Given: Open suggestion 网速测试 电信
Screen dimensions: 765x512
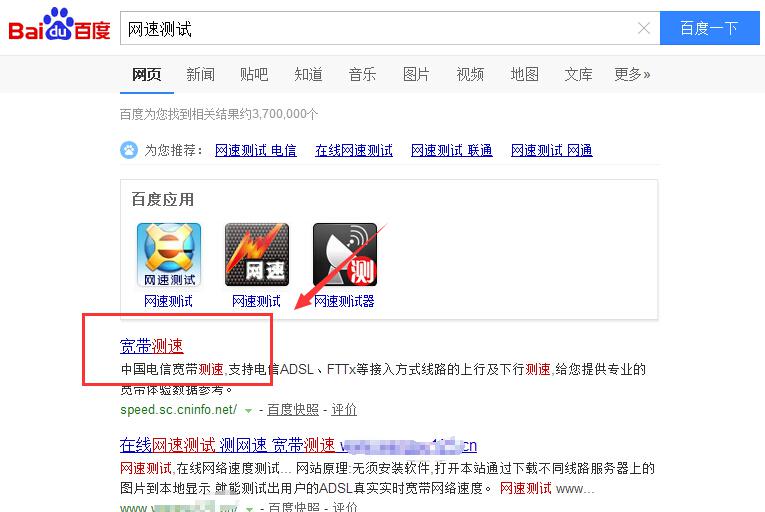Looking at the screenshot, I should coord(256,150).
